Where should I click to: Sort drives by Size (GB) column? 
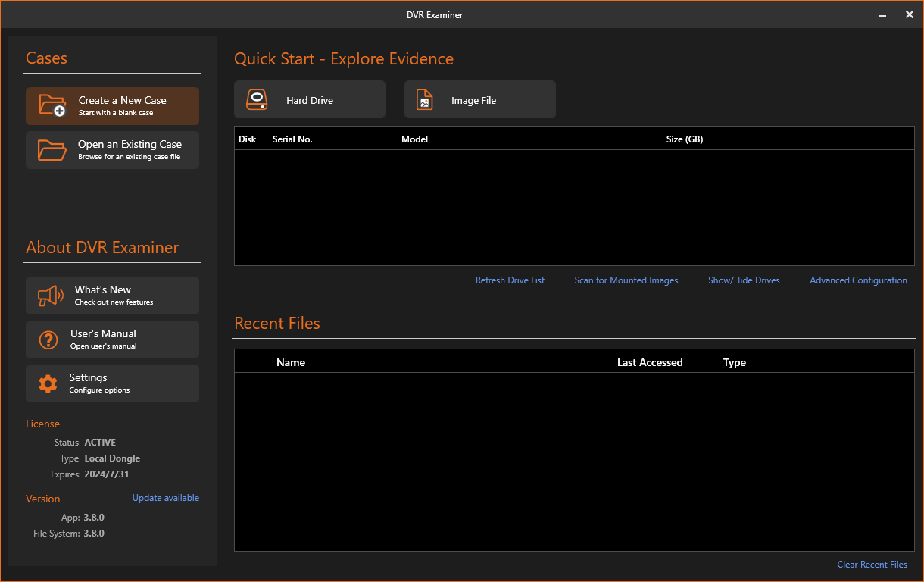point(684,139)
